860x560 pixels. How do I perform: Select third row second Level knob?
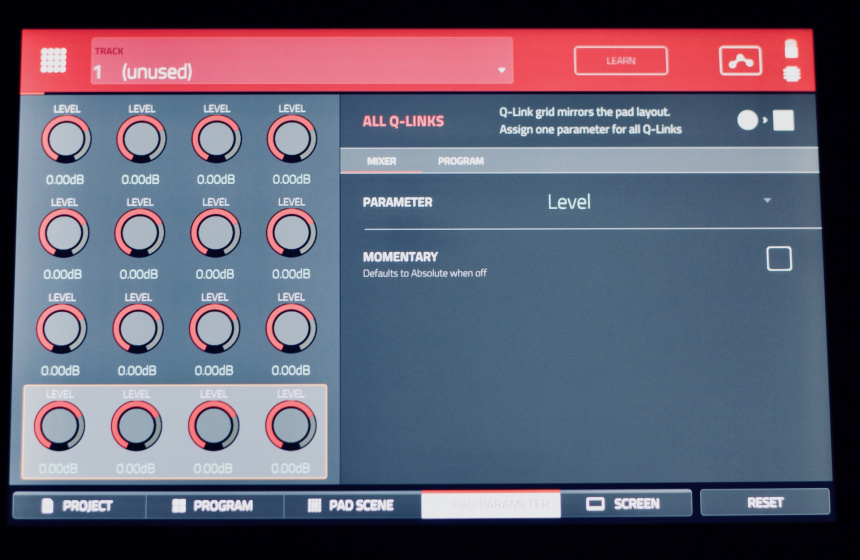point(138,329)
